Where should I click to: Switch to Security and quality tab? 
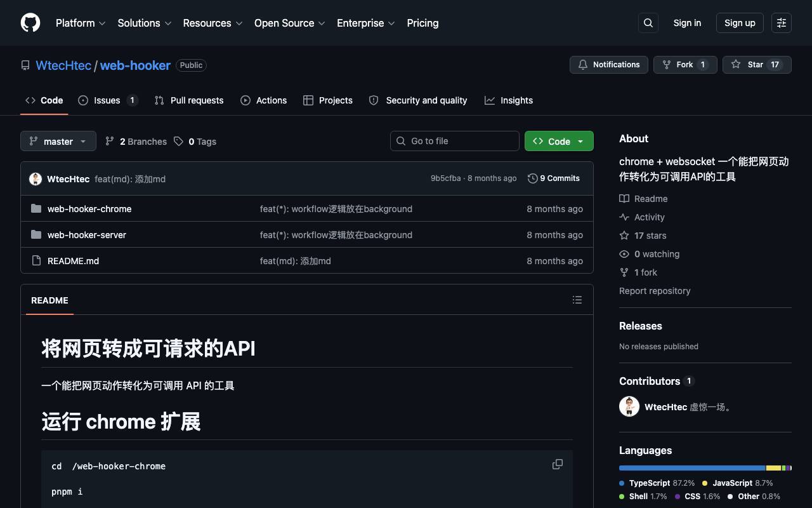coord(418,100)
